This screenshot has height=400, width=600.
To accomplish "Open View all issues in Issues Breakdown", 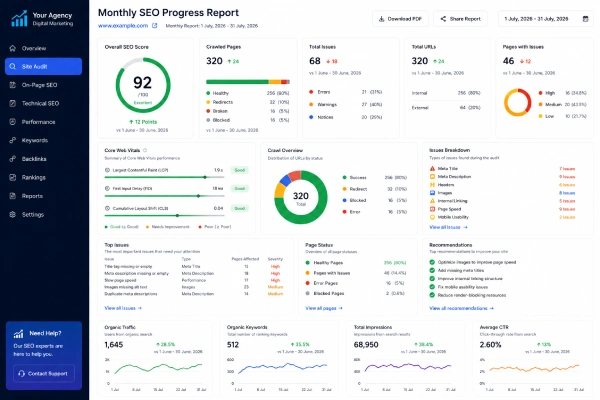I will coord(448,227).
